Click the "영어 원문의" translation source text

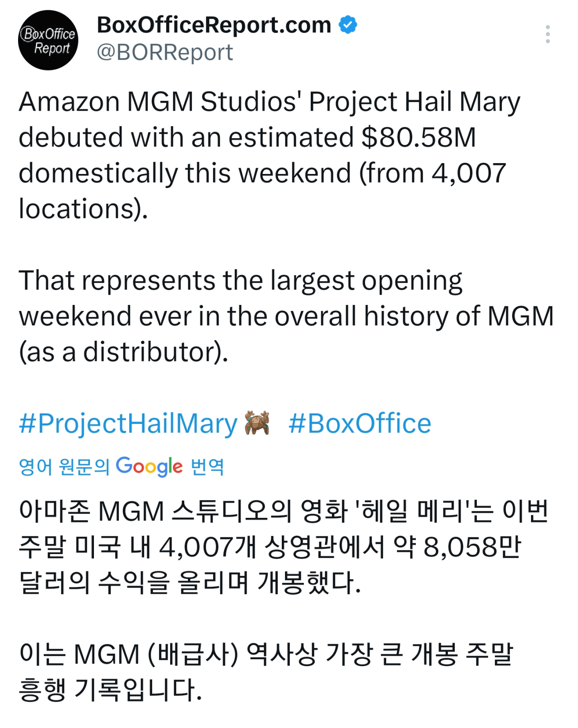coord(64,466)
